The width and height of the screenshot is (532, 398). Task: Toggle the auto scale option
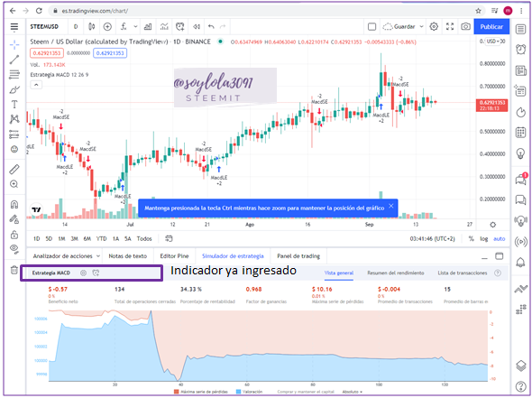click(x=500, y=239)
